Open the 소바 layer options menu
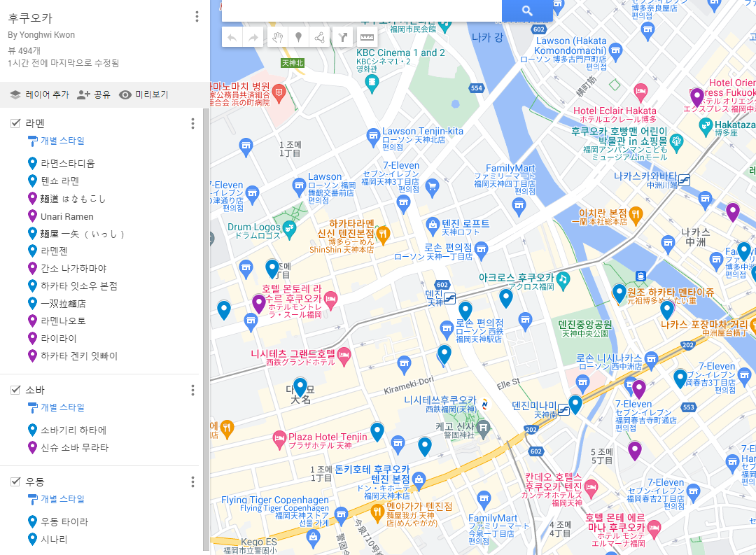 click(x=193, y=391)
